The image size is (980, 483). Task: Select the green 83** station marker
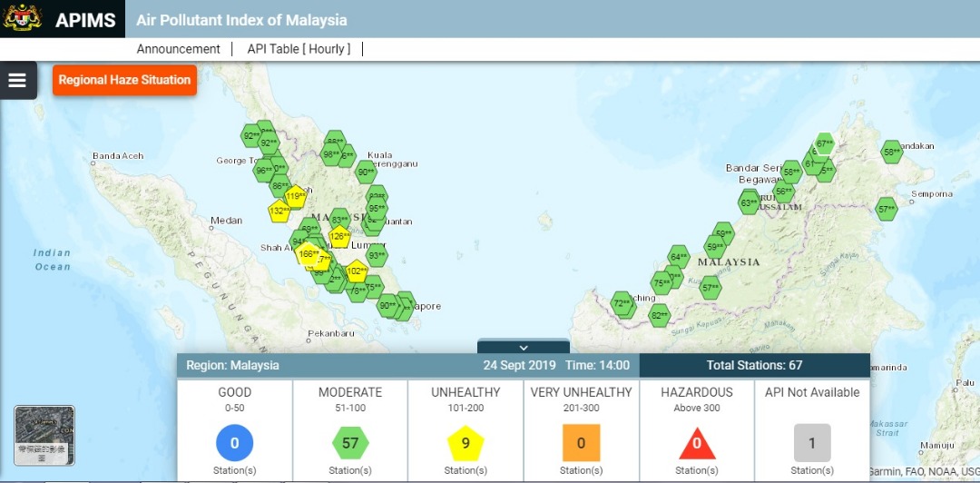coord(339,220)
